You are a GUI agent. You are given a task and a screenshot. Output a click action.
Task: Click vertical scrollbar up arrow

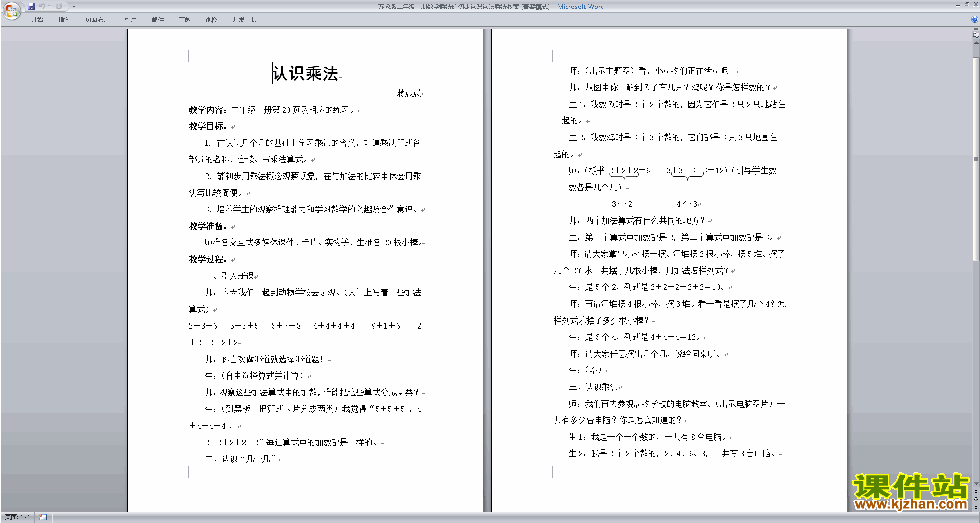tap(976, 43)
